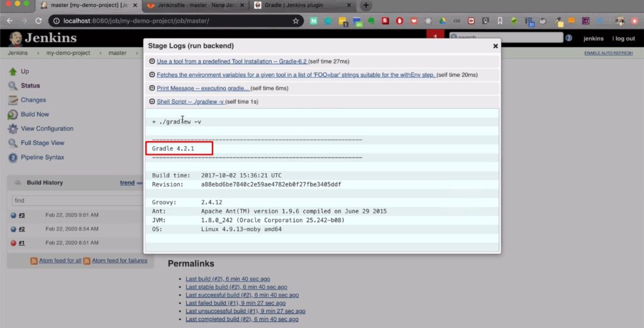The image size is (644, 328).
Task: Open Last unsuccessful build (#1) permalink
Action: (x=245, y=311)
